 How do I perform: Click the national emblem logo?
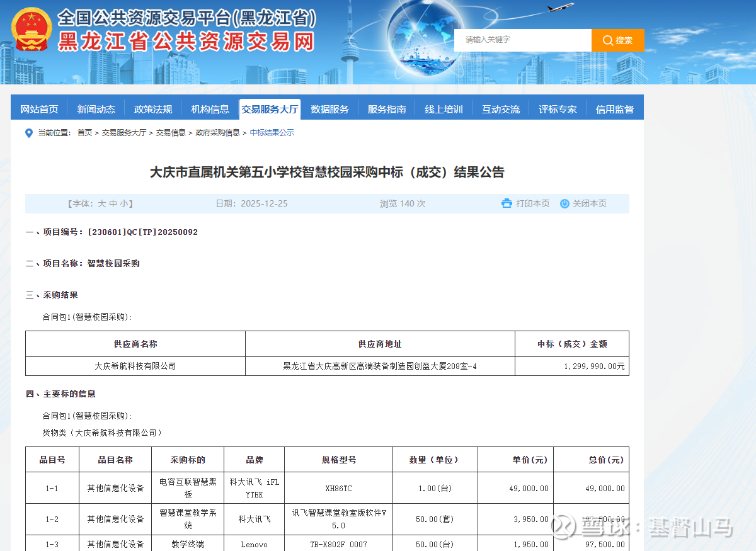click(x=31, y=29)
